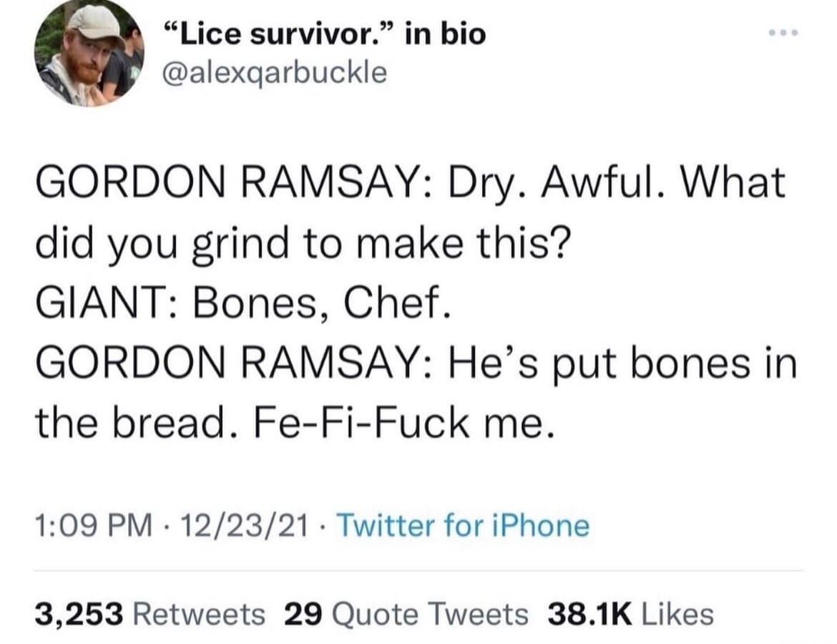Open the author's profile picture
This screenshot has height=644, width=837.
(x=89, y=54)
